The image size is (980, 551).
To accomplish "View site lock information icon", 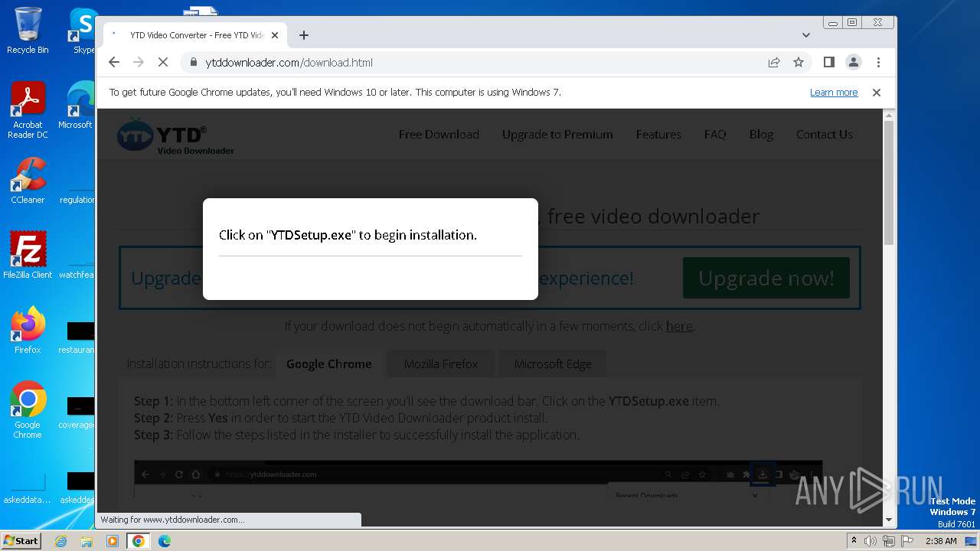I will [x=194, y=62].
